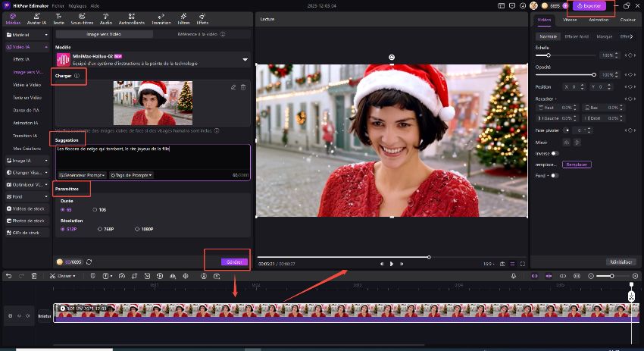Open the Effets tool
Image resolution: width=644 pixels, height=351 pixels.
point(202,19)
